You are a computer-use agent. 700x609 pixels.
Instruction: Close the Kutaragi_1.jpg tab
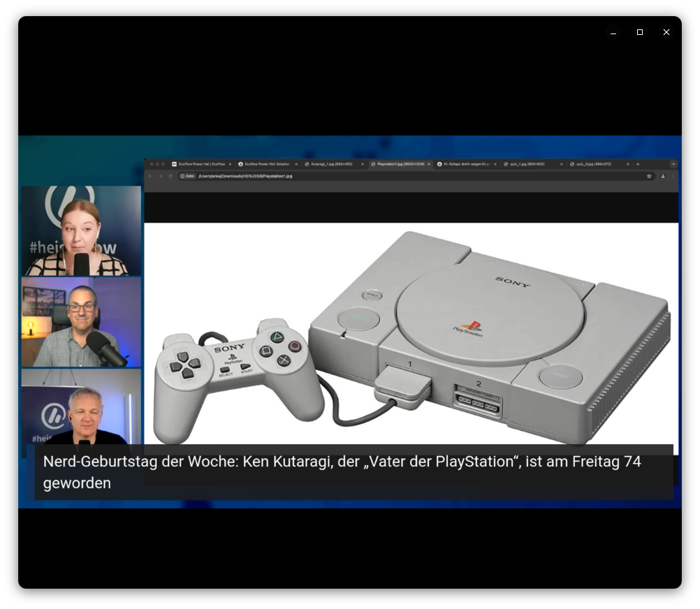(363, 164)
